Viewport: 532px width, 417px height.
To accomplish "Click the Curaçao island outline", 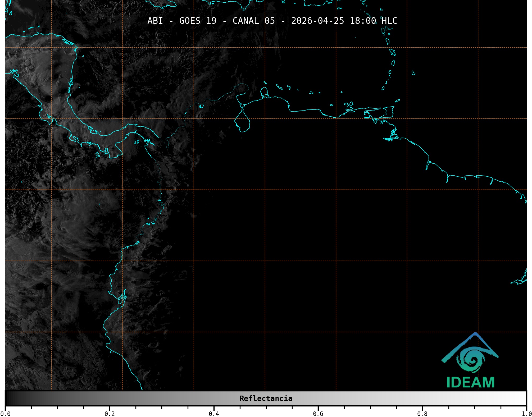I will (x=279, y=87).
